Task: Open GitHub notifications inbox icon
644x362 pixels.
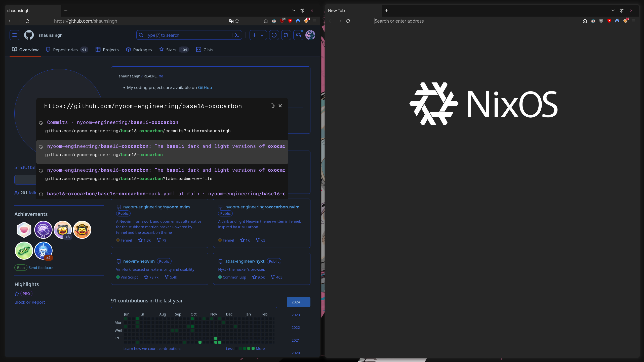Action: pyautogui.click(x=298, y=35)
